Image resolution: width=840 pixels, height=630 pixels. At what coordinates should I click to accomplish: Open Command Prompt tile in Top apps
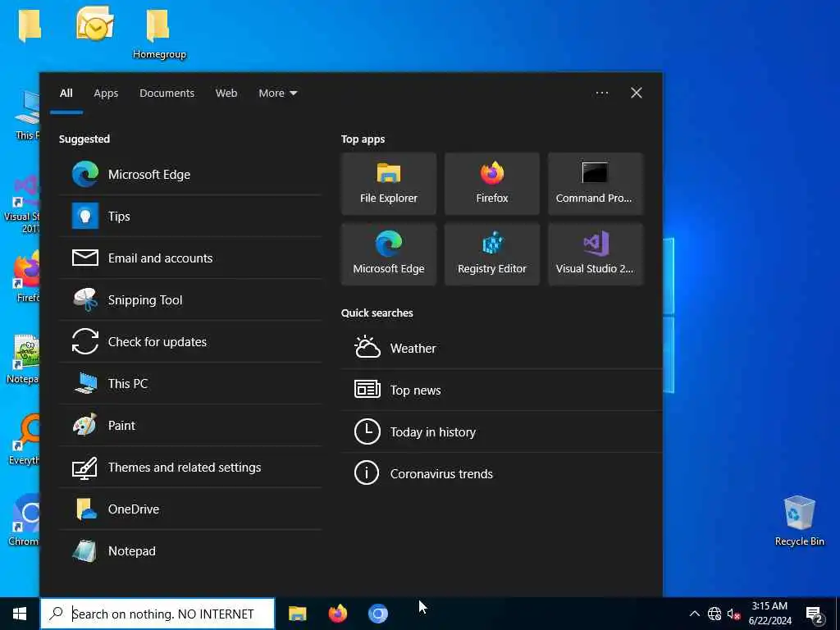pyautogui.click(x=596, y=184)
